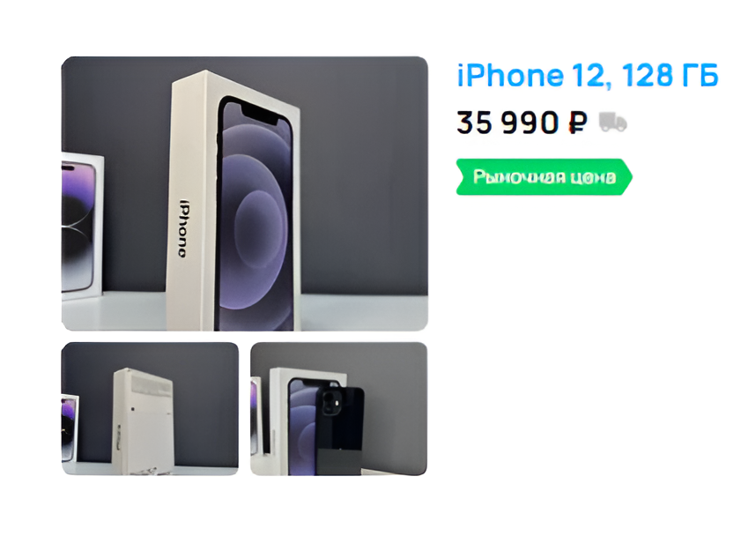Image resolution: width=756 pixels, height=536 pixels.
Task: Click the ruble currency sign after price
Action: (578, 123)
